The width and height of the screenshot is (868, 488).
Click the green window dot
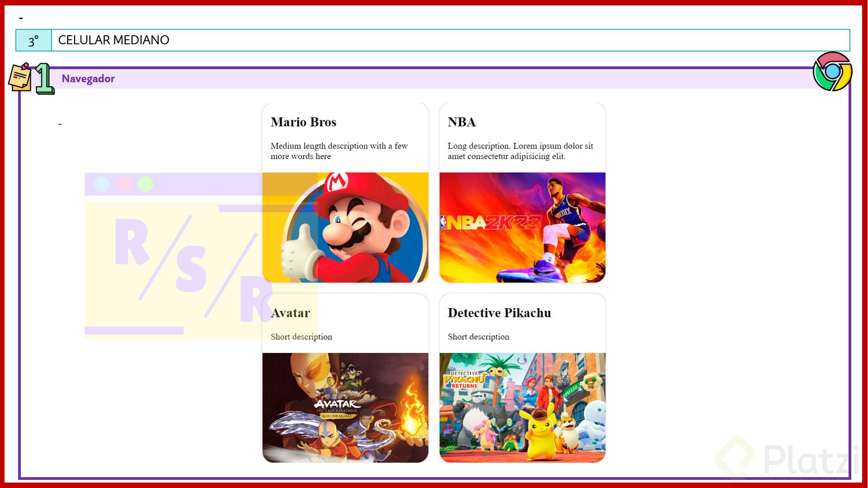[146, 184]
